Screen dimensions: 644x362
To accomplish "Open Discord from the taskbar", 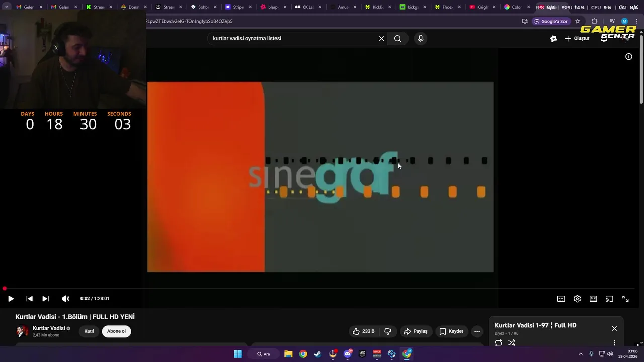I will (347, 354).
